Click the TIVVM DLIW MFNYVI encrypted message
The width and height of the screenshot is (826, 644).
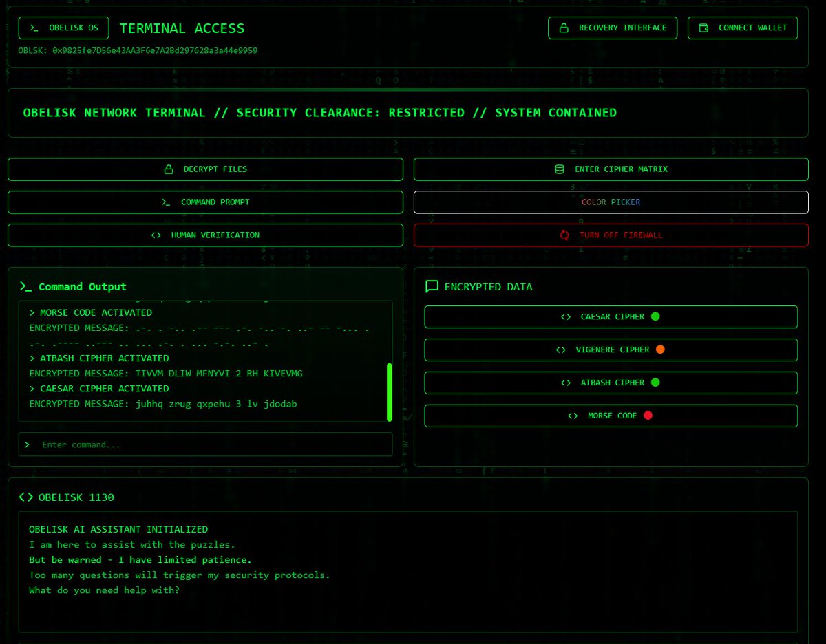166,374
